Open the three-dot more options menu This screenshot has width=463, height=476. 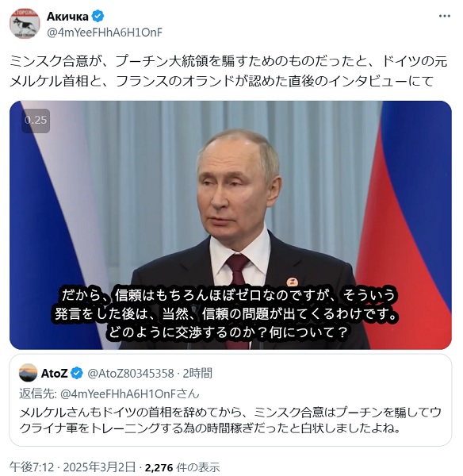tap(445, 16)
